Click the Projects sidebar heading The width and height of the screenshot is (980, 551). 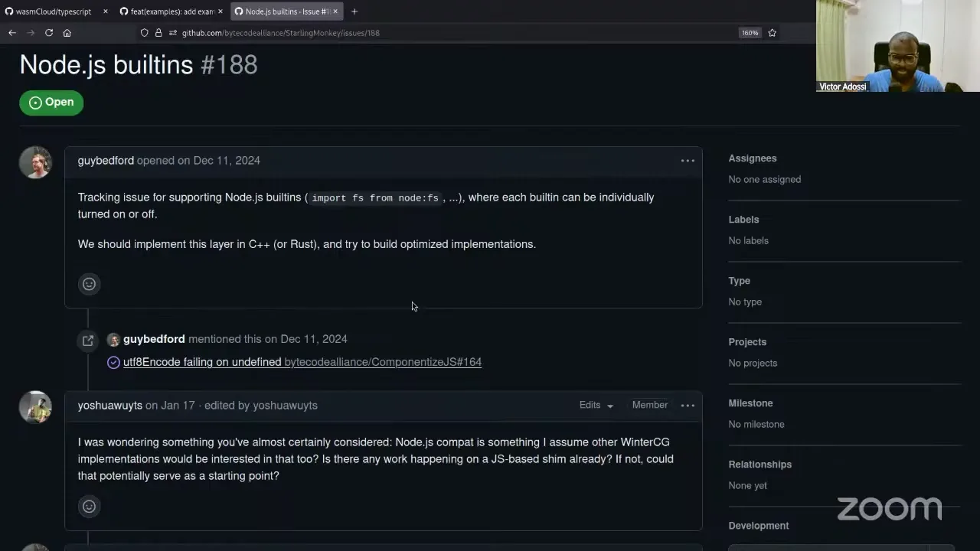(747, 342)
